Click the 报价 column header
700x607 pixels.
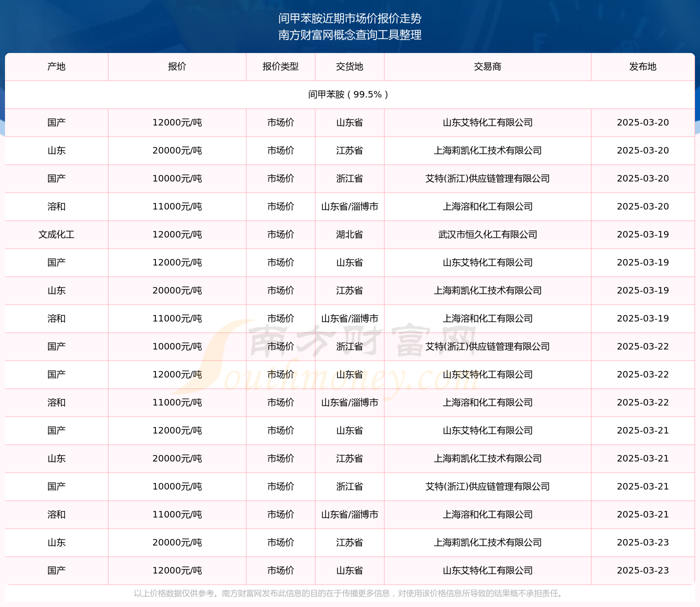(x=177, y=66)
